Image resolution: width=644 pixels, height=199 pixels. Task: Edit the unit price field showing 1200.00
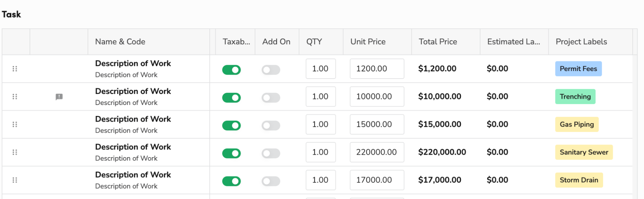tap(377, 69)
